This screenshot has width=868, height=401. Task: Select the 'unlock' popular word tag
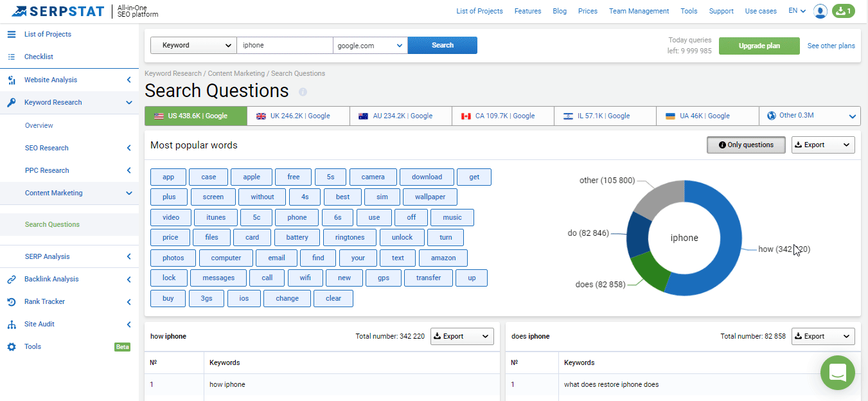click(402, 237)
